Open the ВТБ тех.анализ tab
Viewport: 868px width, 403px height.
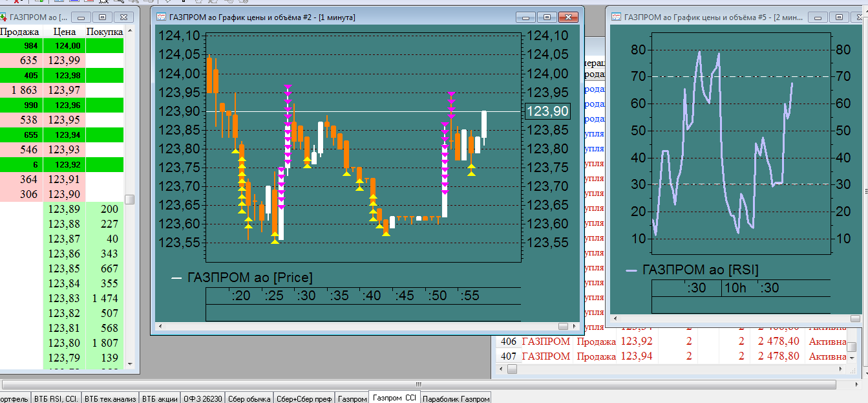click(111, 398)
